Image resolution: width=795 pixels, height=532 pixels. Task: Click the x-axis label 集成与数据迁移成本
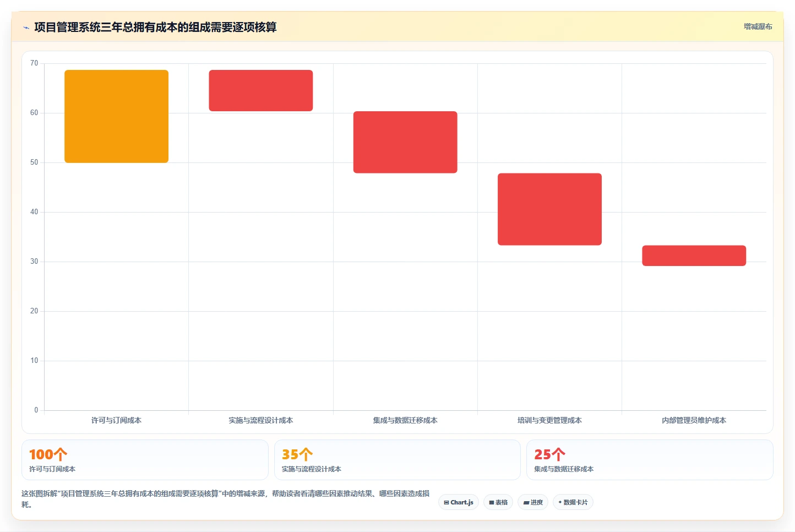pos(405,420)
